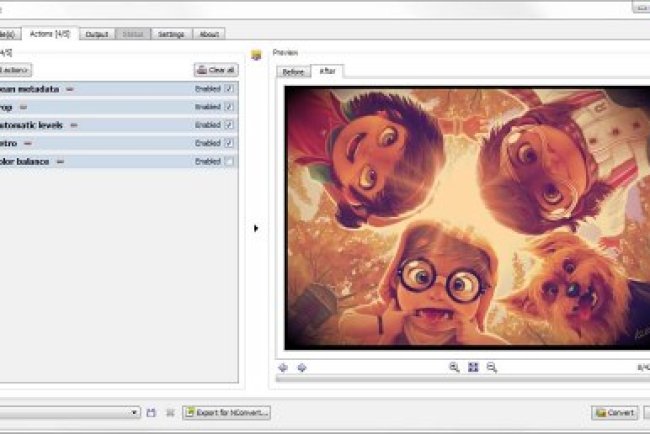The height and width of the screenshot is (434, 650).
Task: Remove the Color balance action via minus icon
Action: 61,162
